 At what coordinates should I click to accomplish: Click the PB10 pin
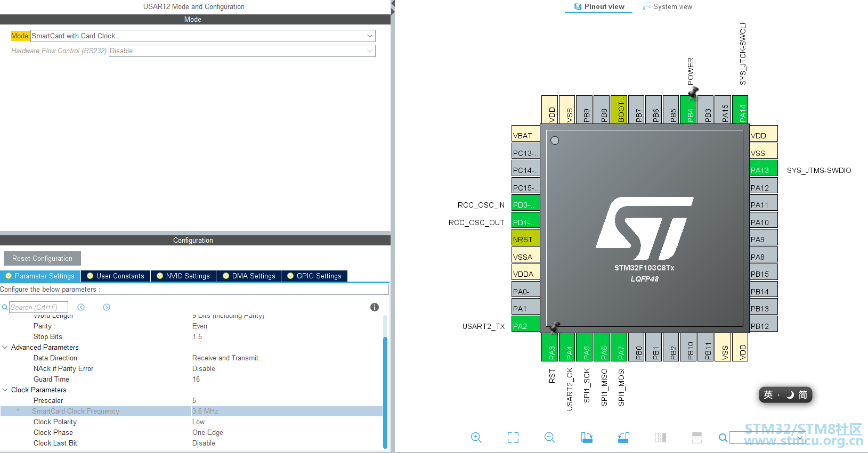click(688, 347)
